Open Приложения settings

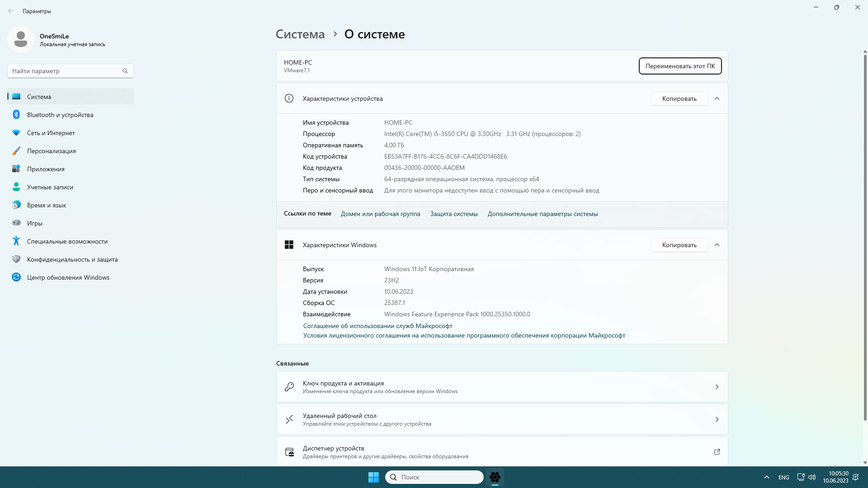tap(46, 169)
